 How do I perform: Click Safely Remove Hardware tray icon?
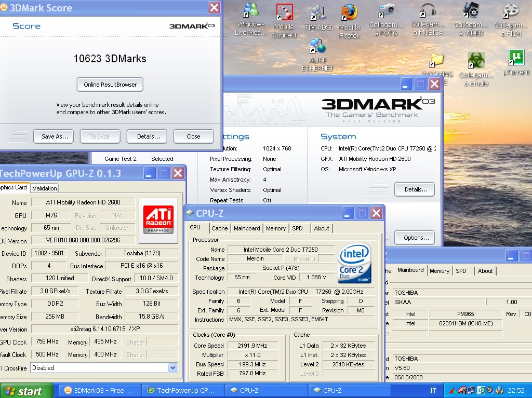pyautogui.click(x=499, y=391)
